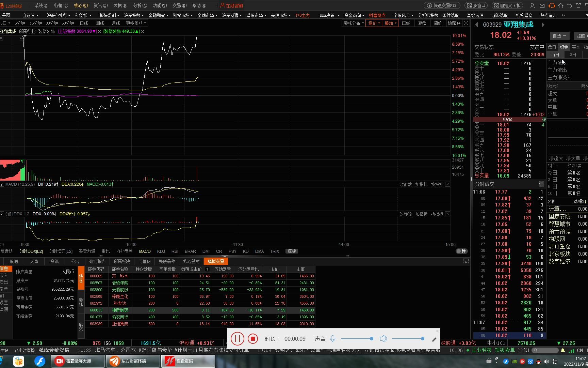
Task: Click 自定义面板 button
Action: tap(507, 6)
